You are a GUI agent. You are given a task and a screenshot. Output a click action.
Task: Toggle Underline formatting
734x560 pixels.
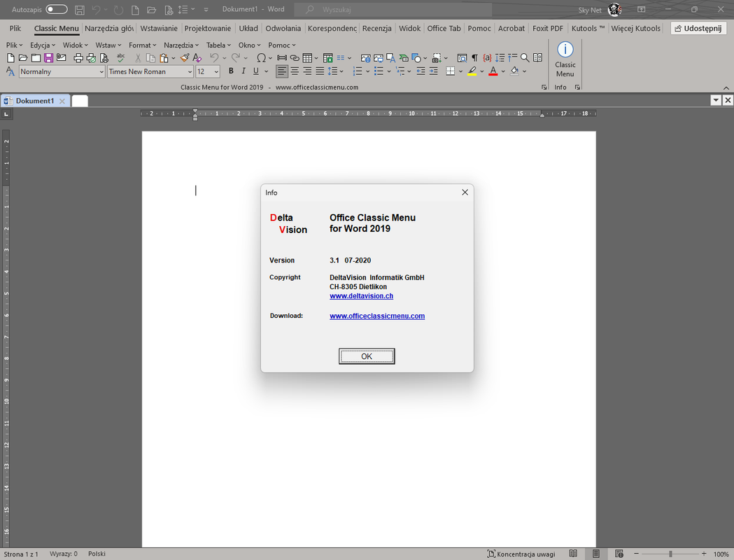[255, 71]
